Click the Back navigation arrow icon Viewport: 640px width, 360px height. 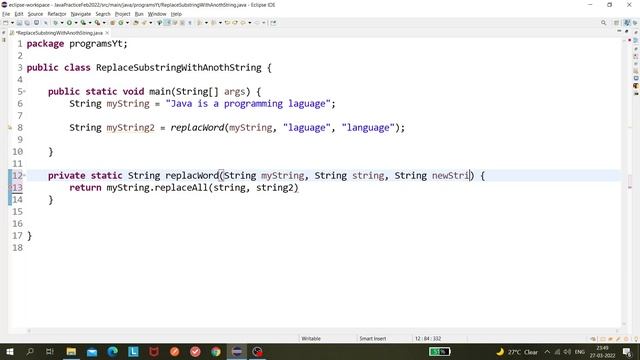[244, 23]
